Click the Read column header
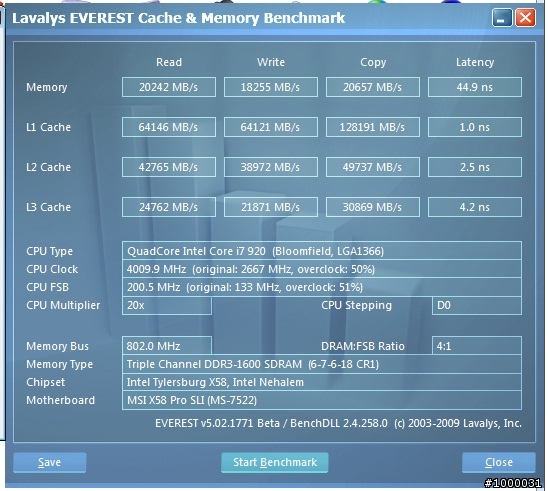This screenshot has width=548, height=491. click(169, 62)
